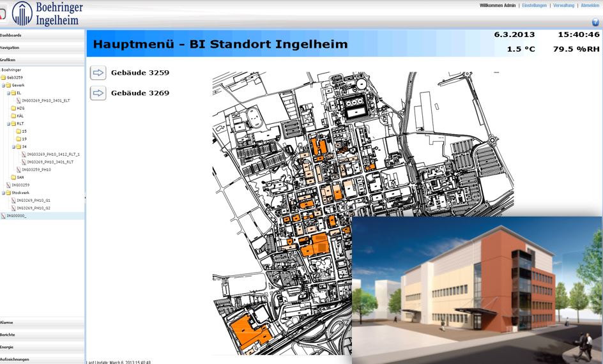Open the Einstellungen link
The height and width of the screenshot is (364, 603).
coord(534,5)
